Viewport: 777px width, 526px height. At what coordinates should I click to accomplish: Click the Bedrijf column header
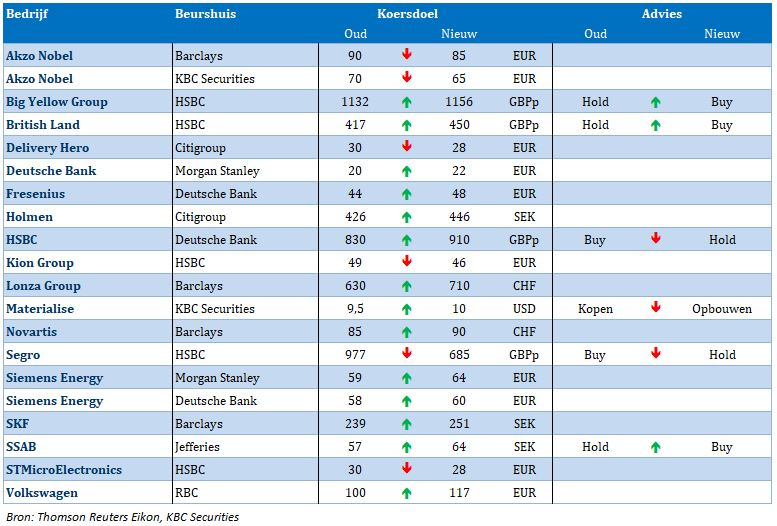coord(27,14)
